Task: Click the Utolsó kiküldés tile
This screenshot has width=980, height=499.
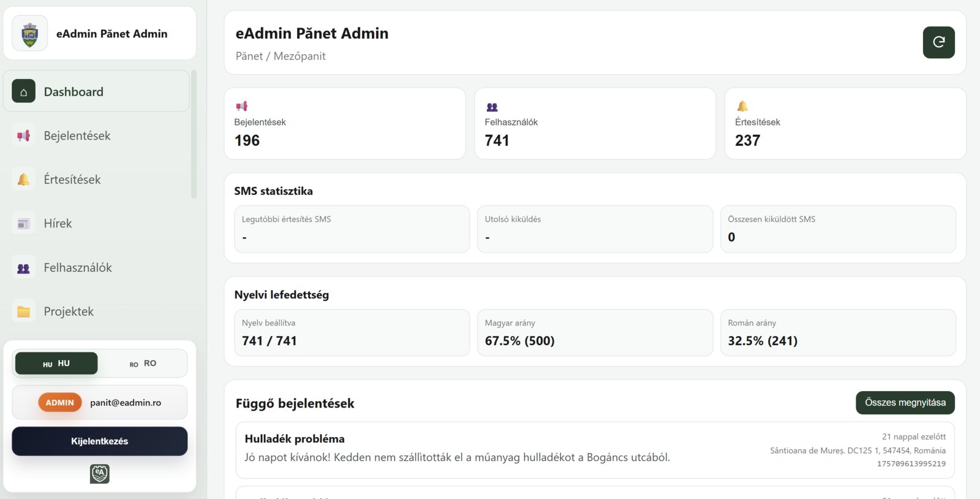Action: tap(595, 229)
